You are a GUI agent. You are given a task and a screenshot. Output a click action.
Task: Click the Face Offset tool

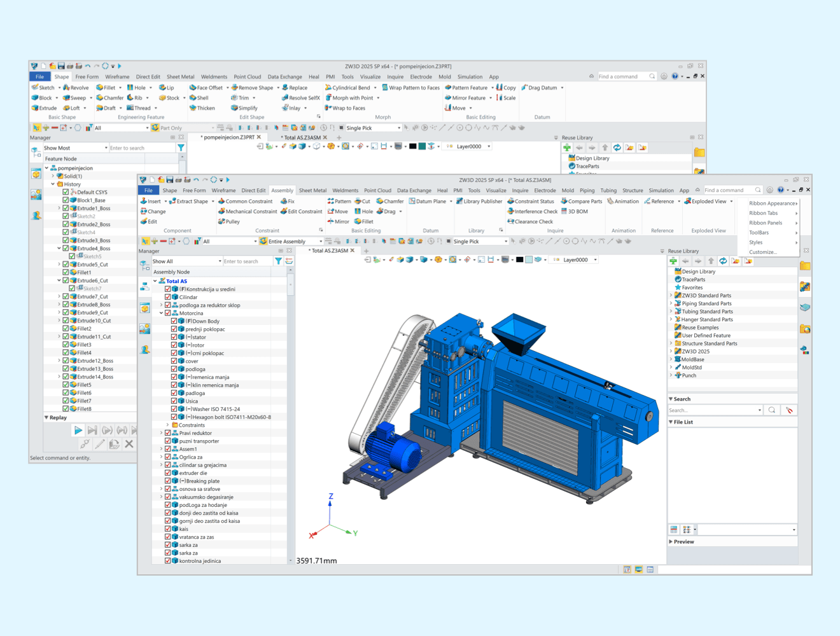click(x=193, y=88)
